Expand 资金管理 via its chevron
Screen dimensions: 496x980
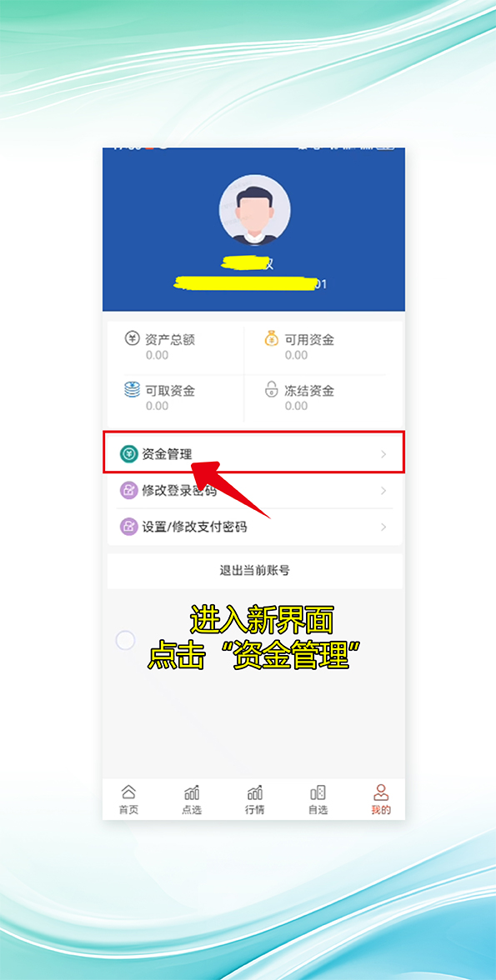pos(383,454)
